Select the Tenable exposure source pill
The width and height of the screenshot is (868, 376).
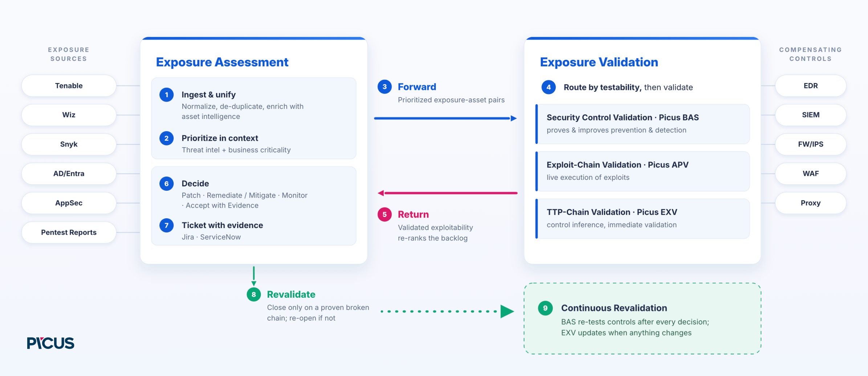(x=69, y=86)
